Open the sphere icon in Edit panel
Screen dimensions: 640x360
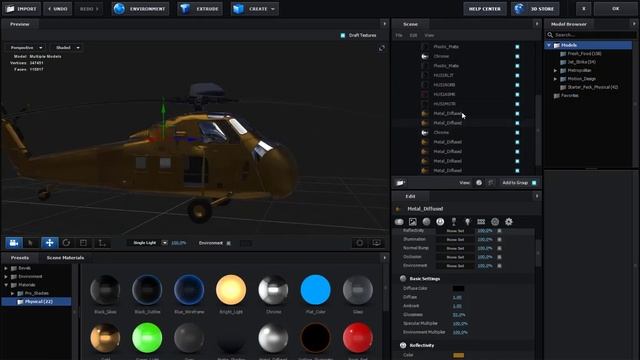tap(426, 222)
